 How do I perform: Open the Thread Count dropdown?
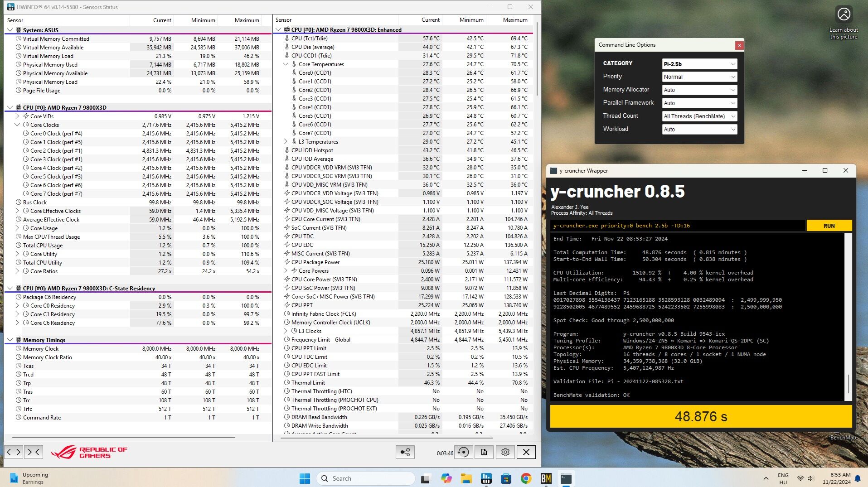pos(699,116)
